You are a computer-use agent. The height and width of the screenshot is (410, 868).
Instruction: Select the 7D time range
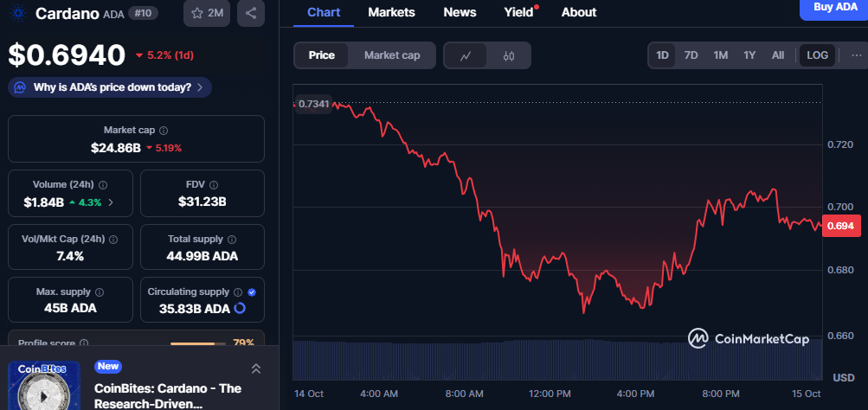(691, 55)
